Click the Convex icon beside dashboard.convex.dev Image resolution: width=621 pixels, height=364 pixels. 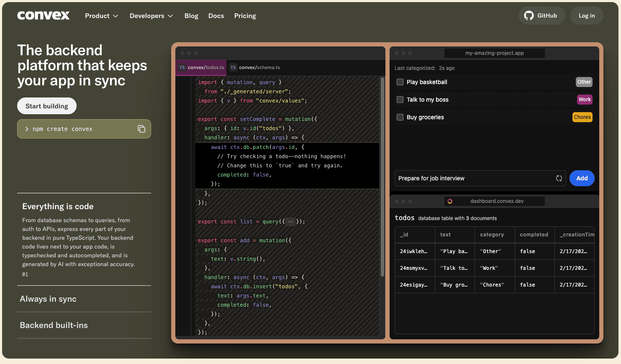[450, 201]
